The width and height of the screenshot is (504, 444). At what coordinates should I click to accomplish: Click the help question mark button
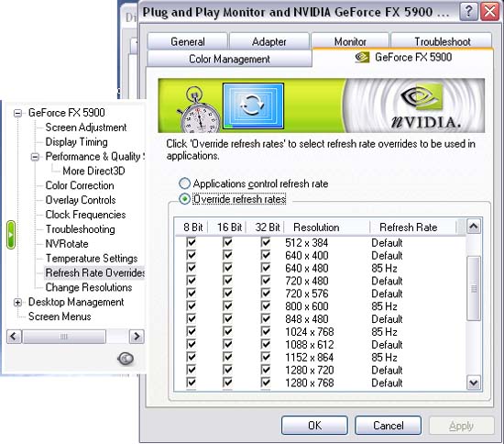click(468, 12)
